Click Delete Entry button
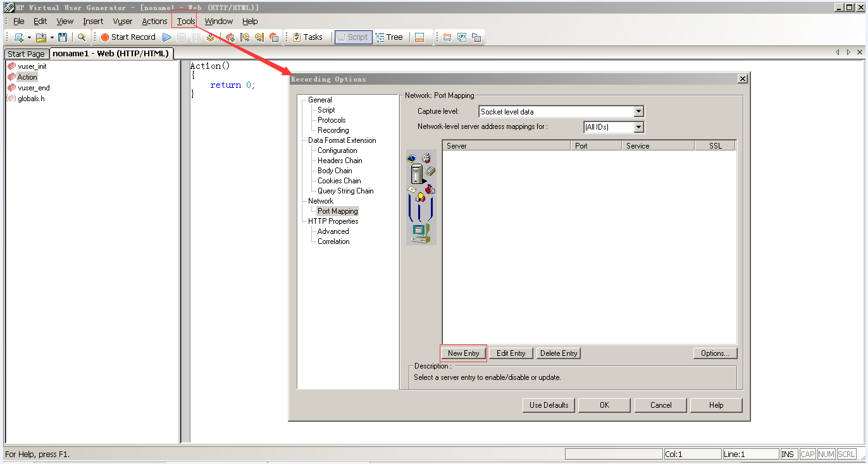Viewport: 868px width, 464px height. (559, 353)
